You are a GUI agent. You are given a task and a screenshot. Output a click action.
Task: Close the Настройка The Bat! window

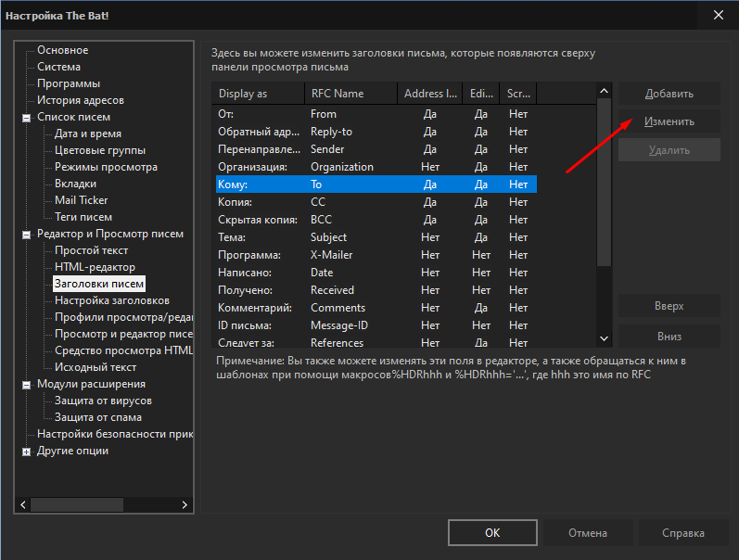click(718, 15)
